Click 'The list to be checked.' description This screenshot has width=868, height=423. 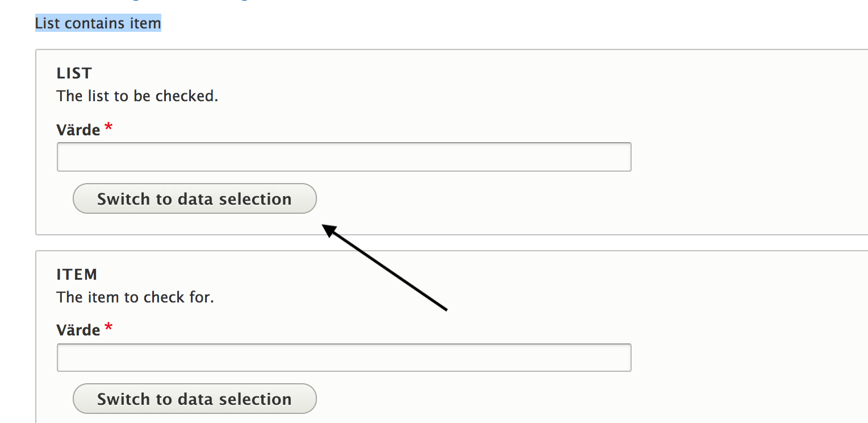(137, 96)
